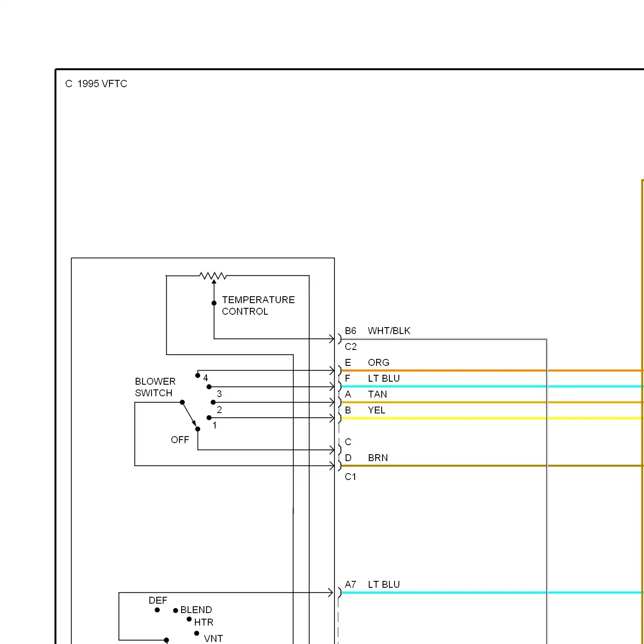Image resolution: width=644 pixels, height=644 pixels.
Task: Click the blower switch 'OFF' position label
Action: click(180, 440)
